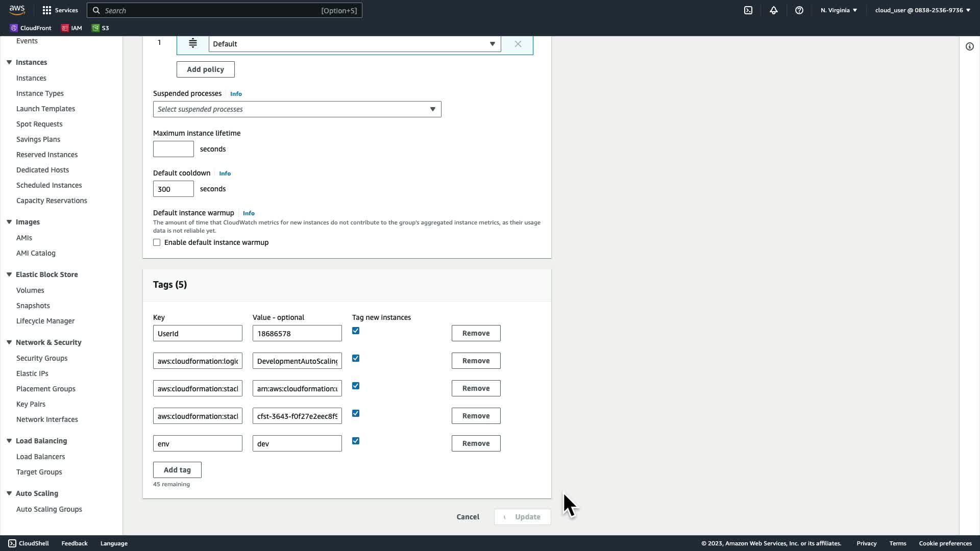The height and width of the screenshot is (551, 980).
Task: Enable default instance warmup checkbox
Action: click(157, 242)
